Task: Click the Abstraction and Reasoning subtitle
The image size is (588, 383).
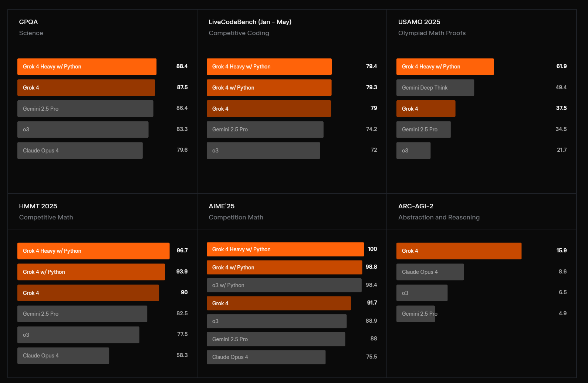Action: pyautogui.click(x=439, y=217)
